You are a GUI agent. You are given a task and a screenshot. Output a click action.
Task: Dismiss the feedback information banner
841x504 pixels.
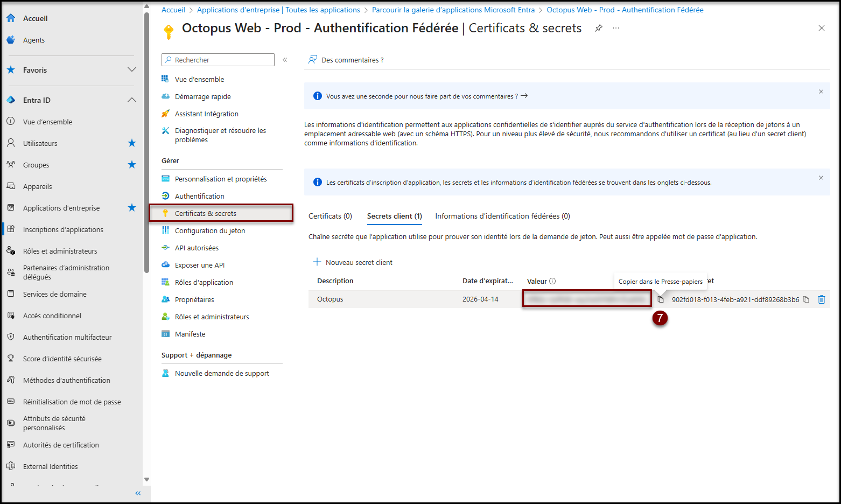[x=821, y=92]
